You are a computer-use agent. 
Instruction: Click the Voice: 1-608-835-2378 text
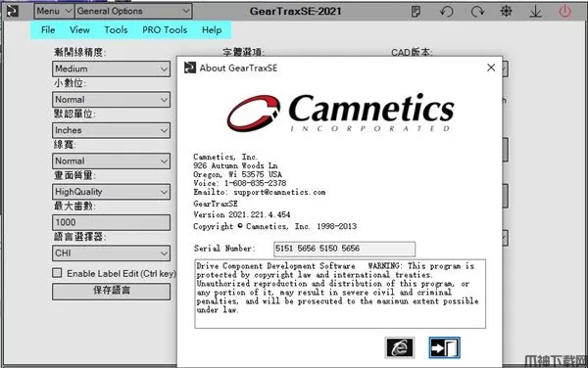(240, 183)
